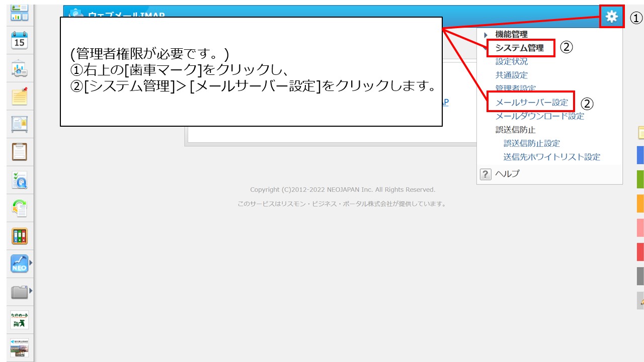Pick the gray color tag

coord(640,276)
